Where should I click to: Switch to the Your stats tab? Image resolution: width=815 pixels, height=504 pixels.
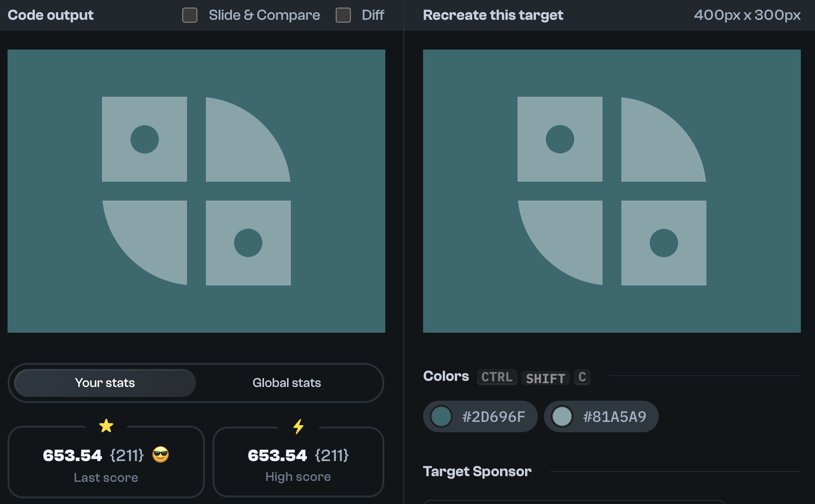coord(105,383)
